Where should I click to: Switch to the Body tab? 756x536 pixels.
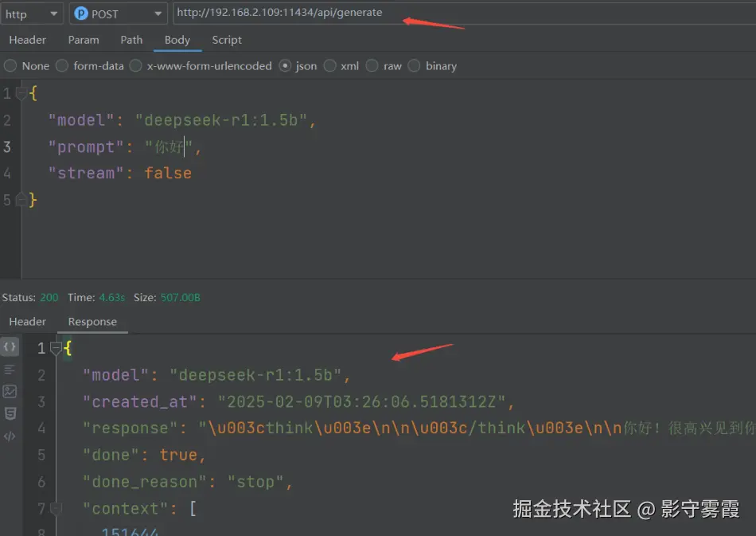coord(177,40)
